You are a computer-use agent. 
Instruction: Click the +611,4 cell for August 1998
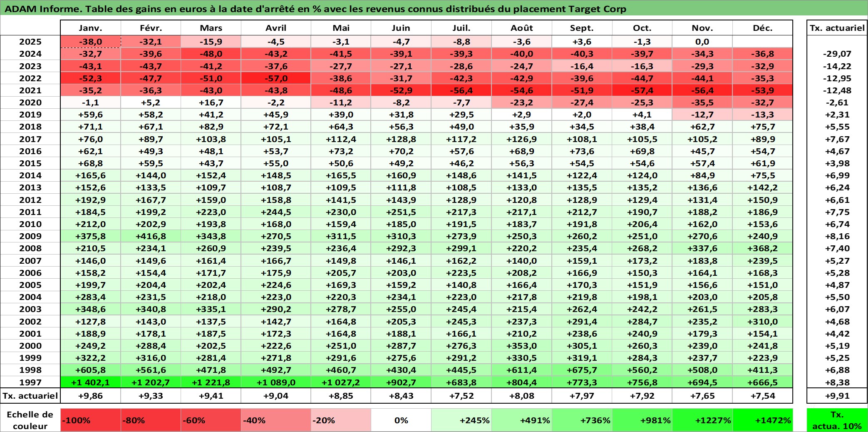(x=522, y=370)
